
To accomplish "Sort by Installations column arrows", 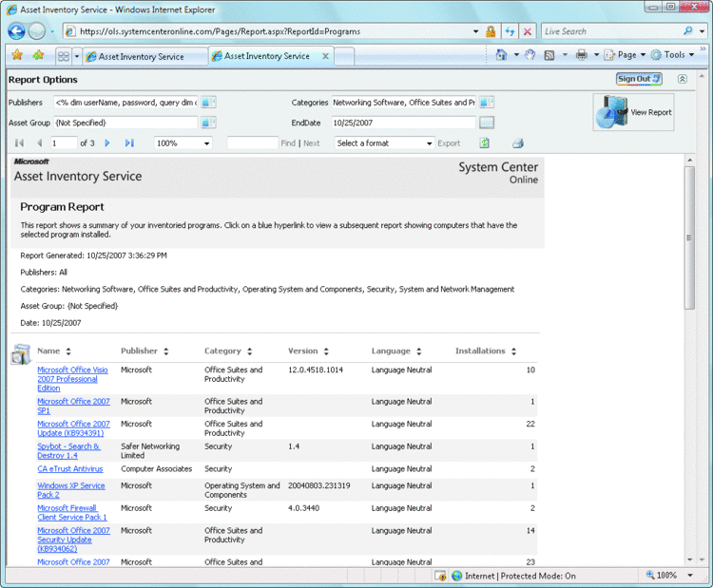I will 513,351.
